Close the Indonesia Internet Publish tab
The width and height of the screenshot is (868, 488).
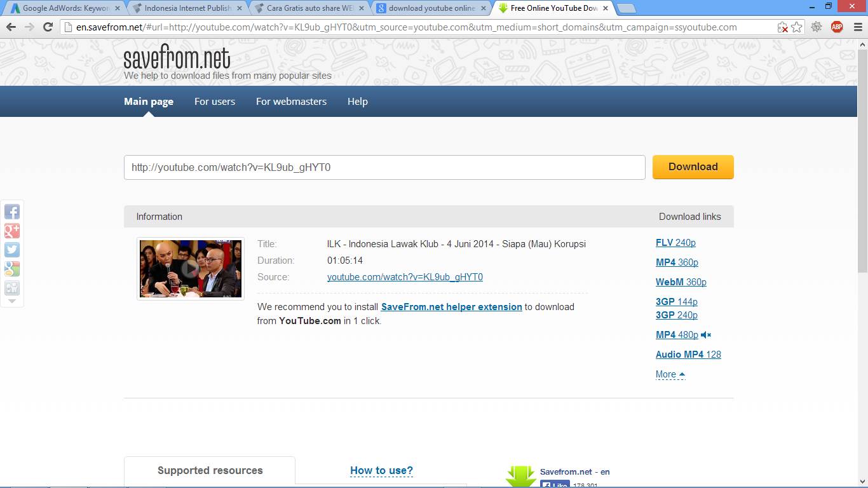pyautogui.click(x=238, y=8)
